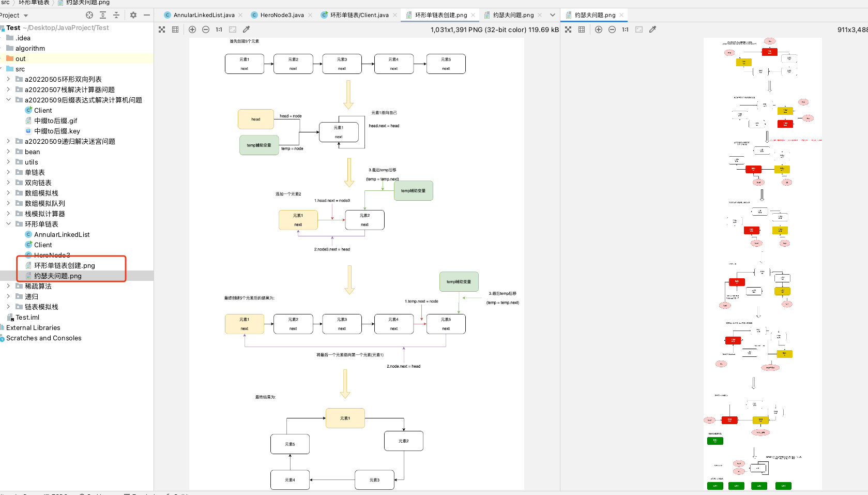Zoom in on 环形单链表创建.png image
The image size is (868, 495).
tap(192, 29)
